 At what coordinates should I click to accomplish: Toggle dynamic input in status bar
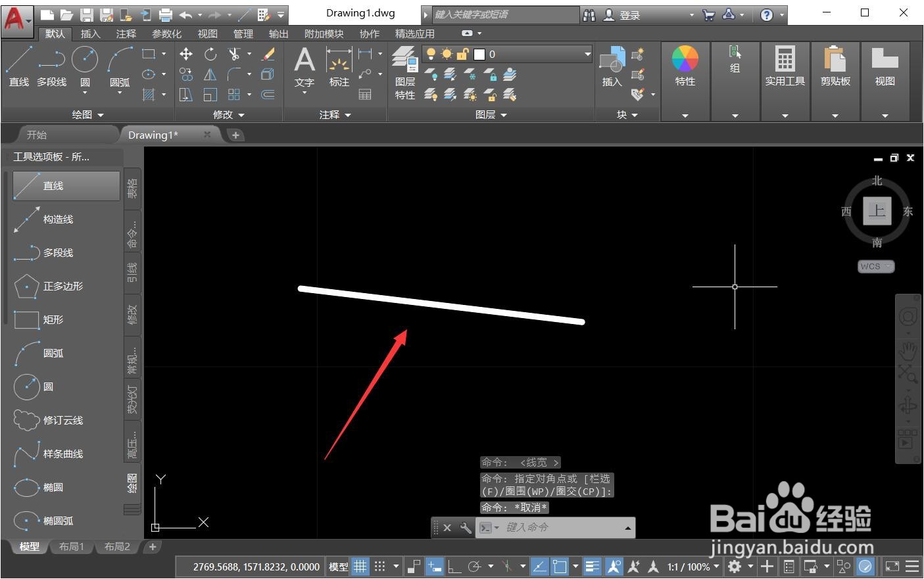coord(434,566)
